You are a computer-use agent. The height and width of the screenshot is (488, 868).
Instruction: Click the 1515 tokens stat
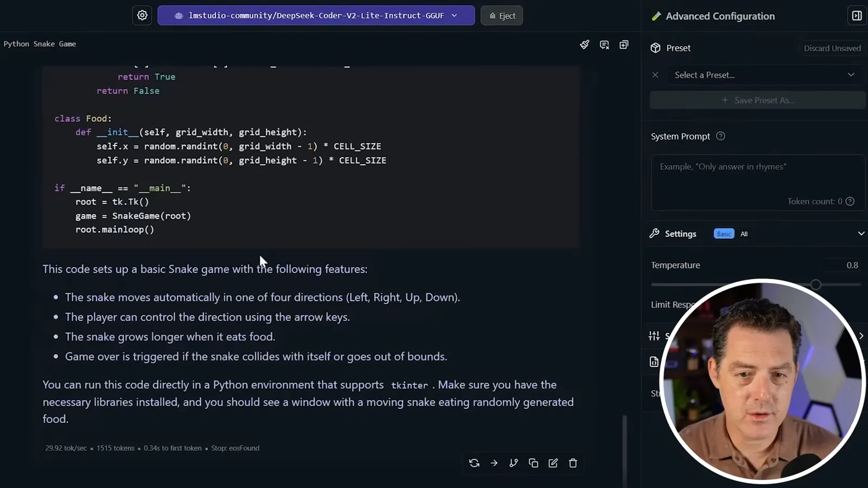click(116, 448)
